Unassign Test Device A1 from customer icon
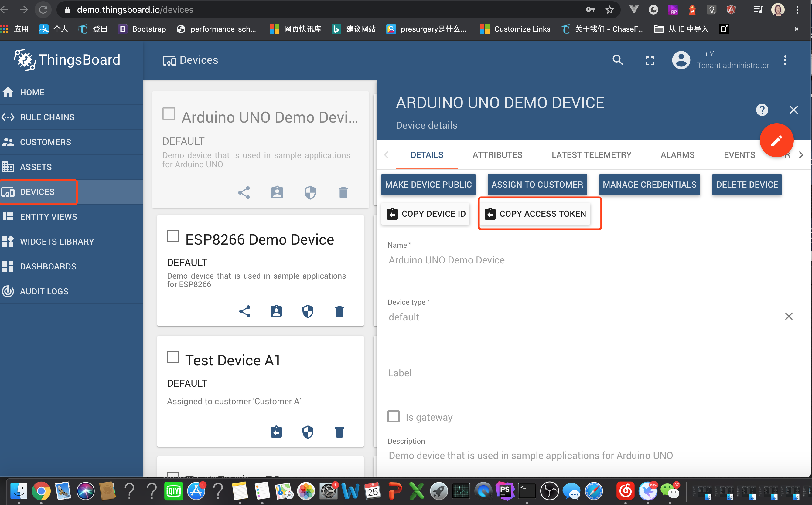The image size is (812, 505). [276, 432]
